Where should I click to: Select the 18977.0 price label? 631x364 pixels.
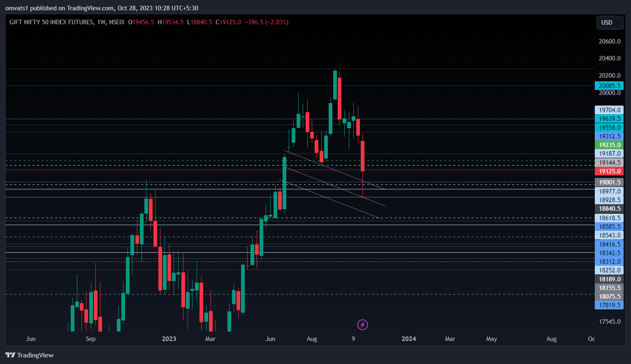click(x=609, y=191)
